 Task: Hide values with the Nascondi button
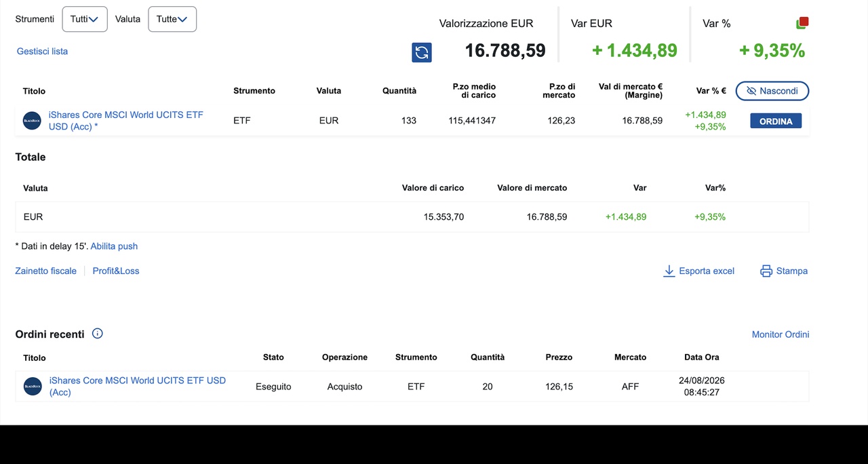click(772, 91)
